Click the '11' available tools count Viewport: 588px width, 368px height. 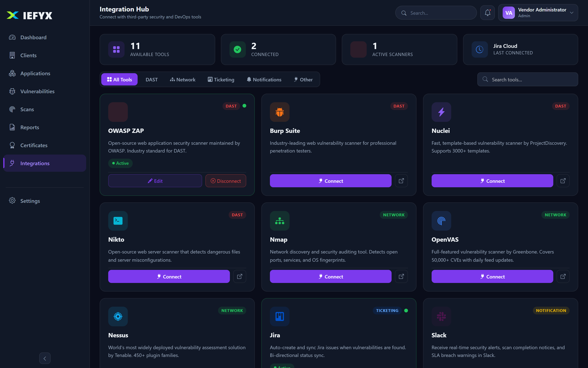click(x=135, y=46)
